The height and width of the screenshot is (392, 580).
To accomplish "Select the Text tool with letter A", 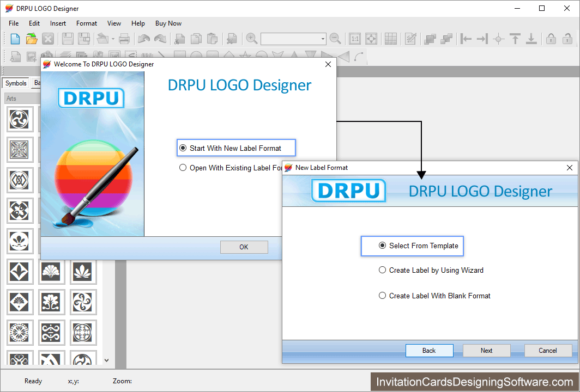I will [15, 57].
